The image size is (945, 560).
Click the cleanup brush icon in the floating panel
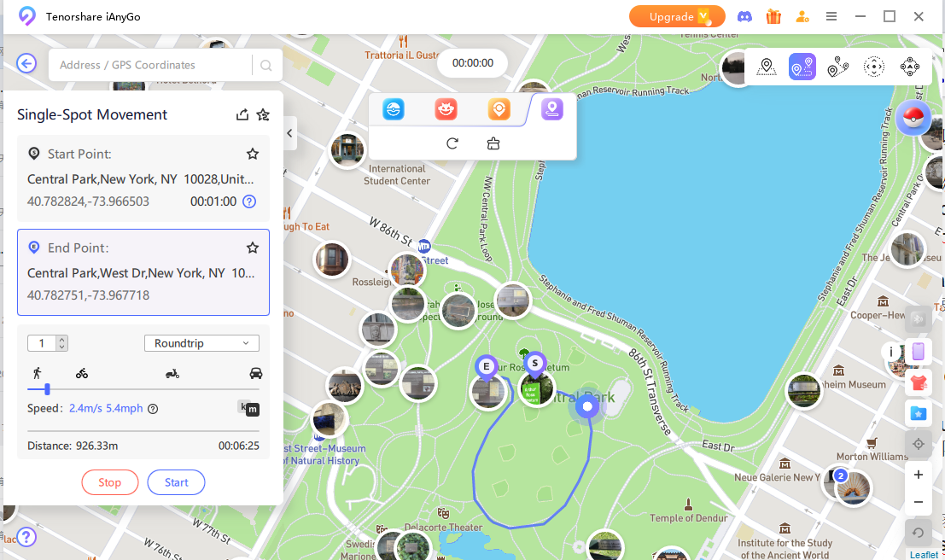493,143
